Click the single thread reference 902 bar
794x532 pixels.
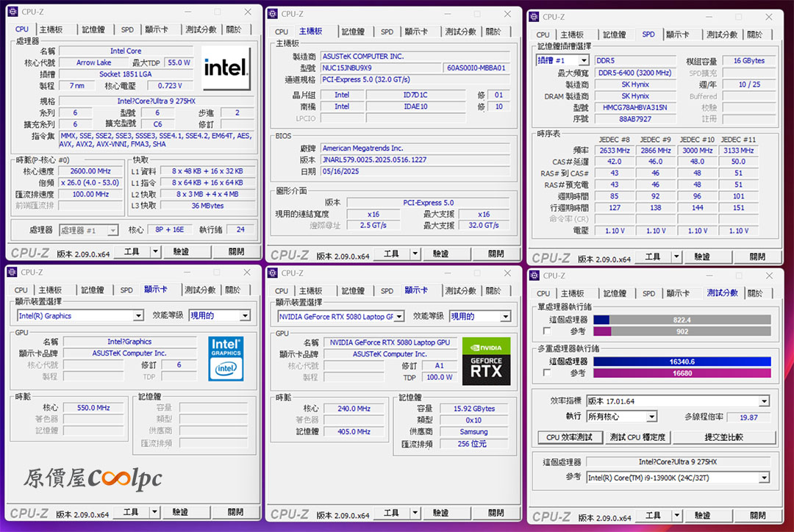(x=682, y=331)
